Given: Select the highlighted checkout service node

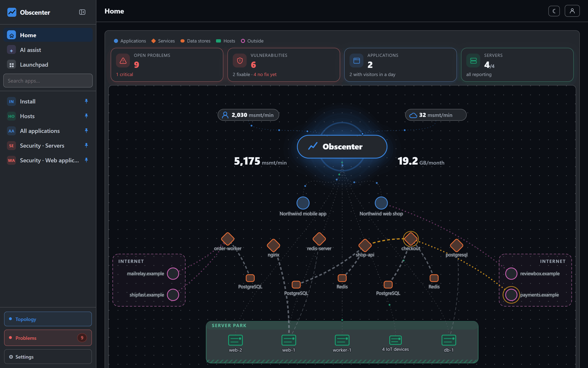Looking at the screenshot, I should 411,239.
